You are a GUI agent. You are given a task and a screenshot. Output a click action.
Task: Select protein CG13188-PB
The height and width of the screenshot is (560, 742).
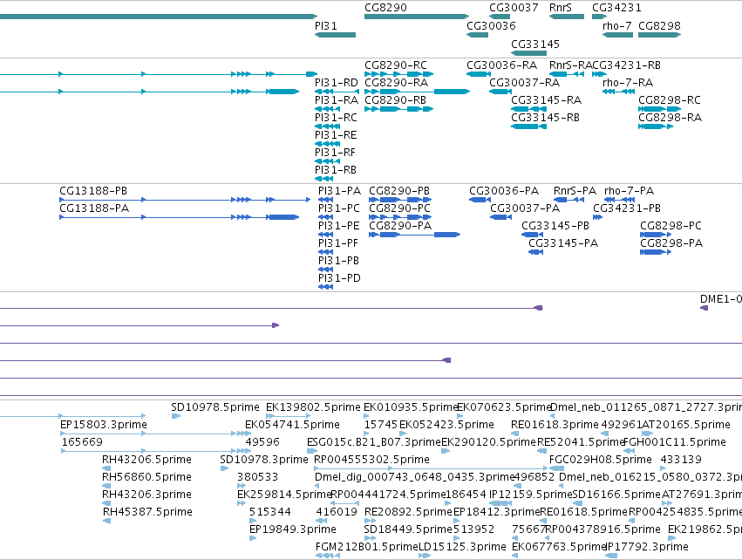pos(185,200)
